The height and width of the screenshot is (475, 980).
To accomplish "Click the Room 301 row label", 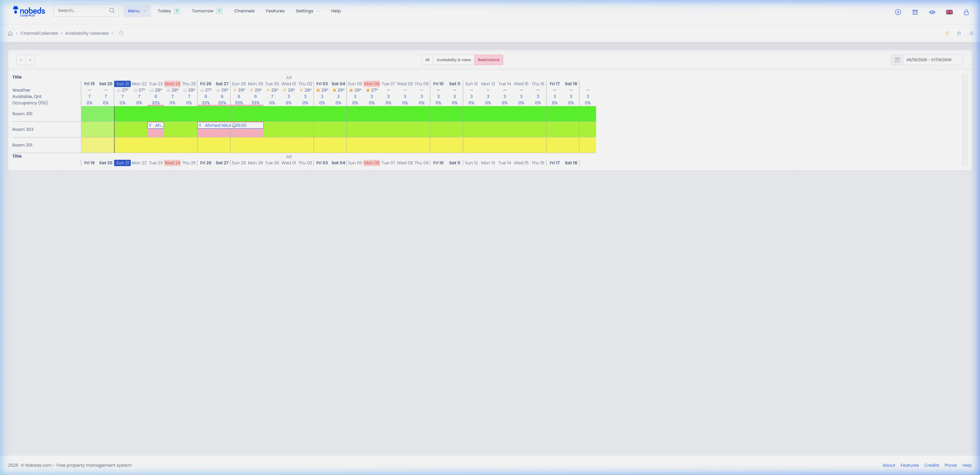I will 22,114.
